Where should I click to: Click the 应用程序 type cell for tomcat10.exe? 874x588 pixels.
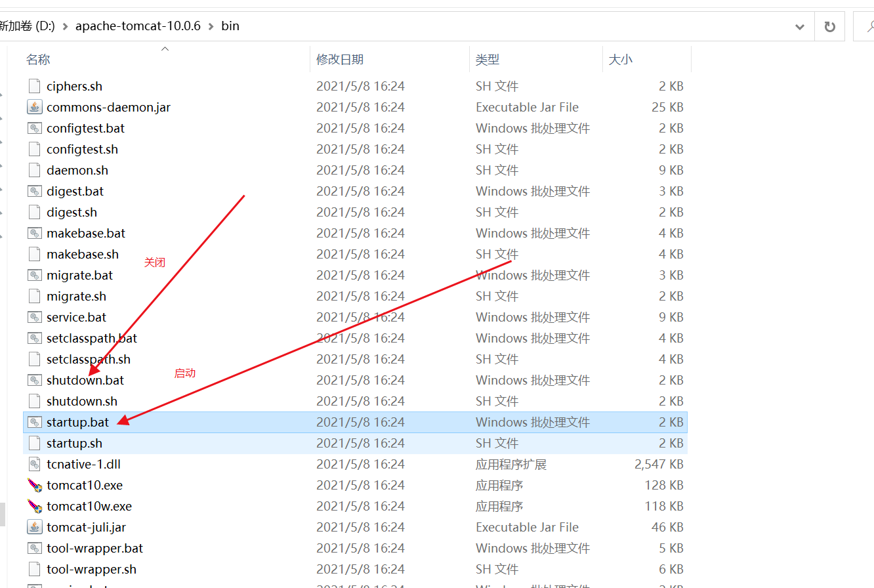(499, 485)
